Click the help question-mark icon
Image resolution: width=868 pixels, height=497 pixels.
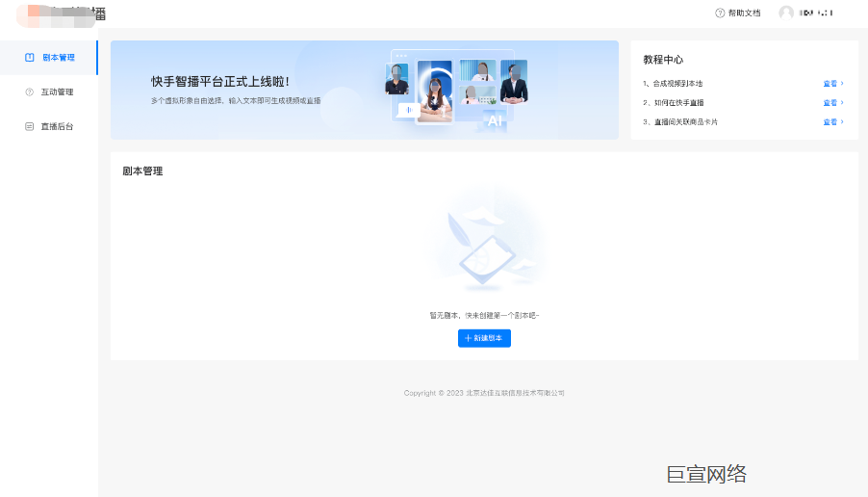pos(720,13)
